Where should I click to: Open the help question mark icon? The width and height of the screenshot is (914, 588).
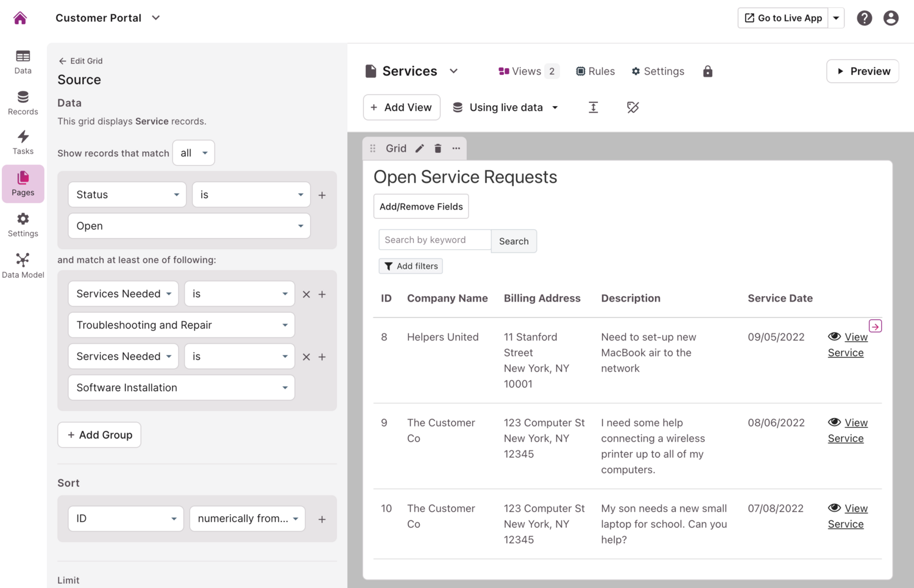(x=864, y=18)
